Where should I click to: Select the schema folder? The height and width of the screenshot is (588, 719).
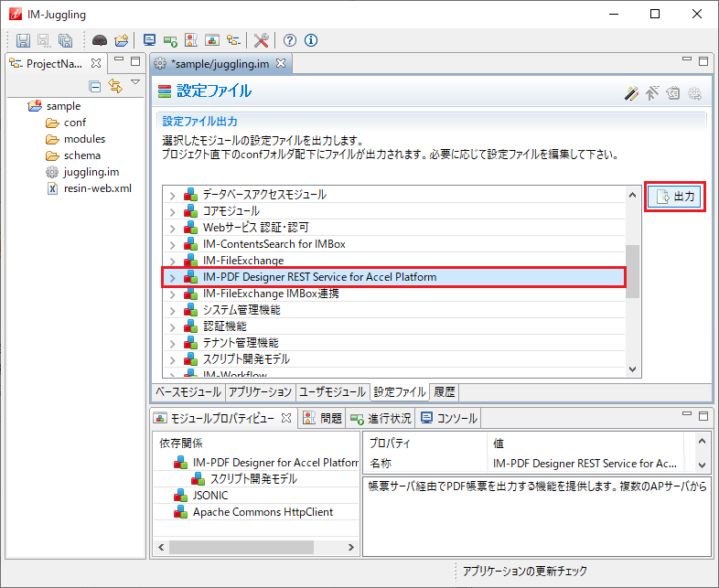coord(82,155)
